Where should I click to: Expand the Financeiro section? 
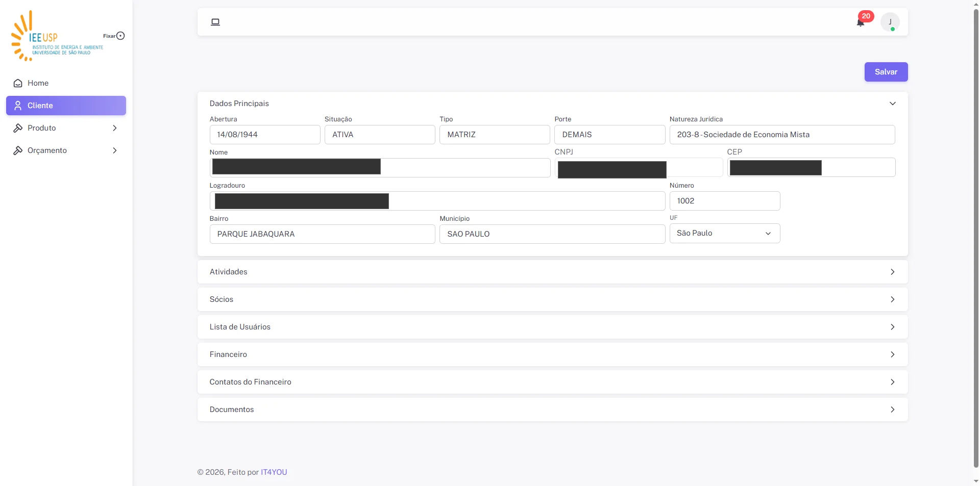coord(552,354)
